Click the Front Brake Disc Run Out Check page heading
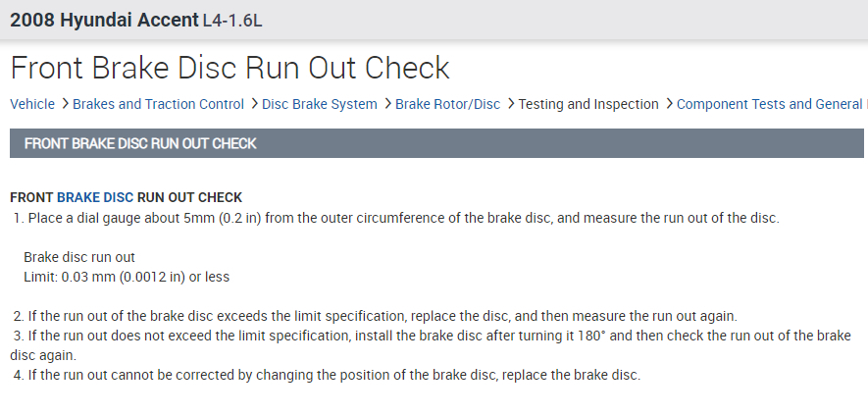The width and height of the screenshot is (868, 415). (x=230, y=68)
